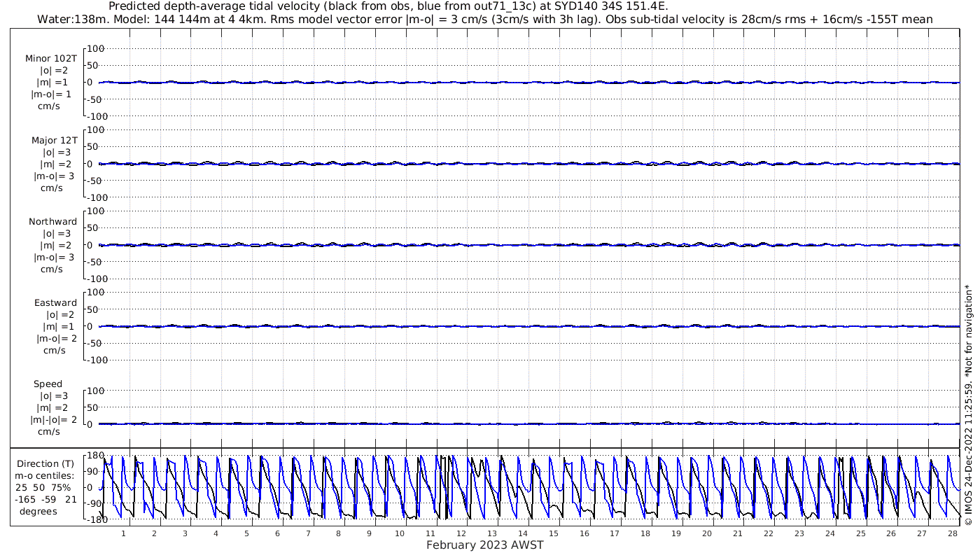The height and width of the screenshot is (560, 980).
Task: Click the 'Direction (T)' panel label
Action: click(45, 463)
